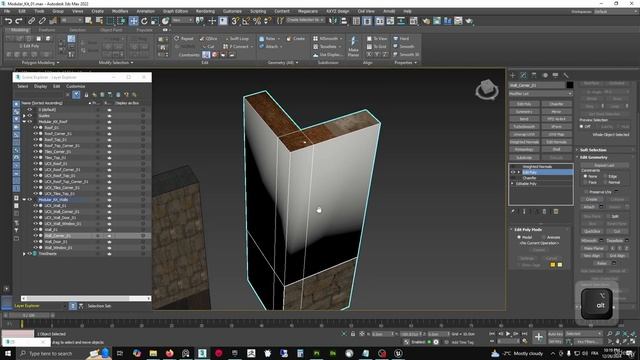640x360 pixels.
Task: Click the ViewCube in the viewport
Action: [487, 89]
